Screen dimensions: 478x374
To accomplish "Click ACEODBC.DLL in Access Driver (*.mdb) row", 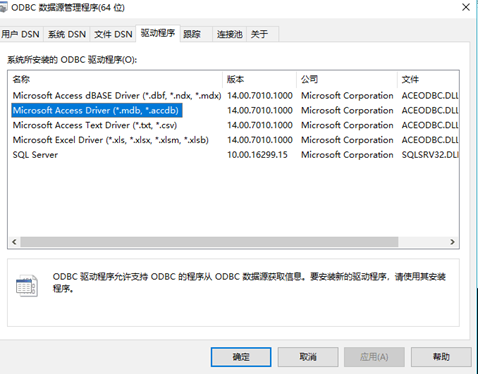I will click(x=430, y=110).
